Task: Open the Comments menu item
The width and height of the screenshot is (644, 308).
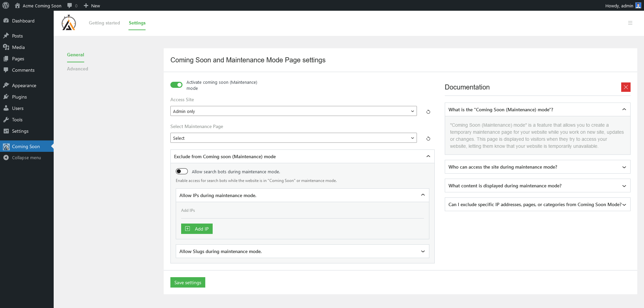Action: coord(27,70)
